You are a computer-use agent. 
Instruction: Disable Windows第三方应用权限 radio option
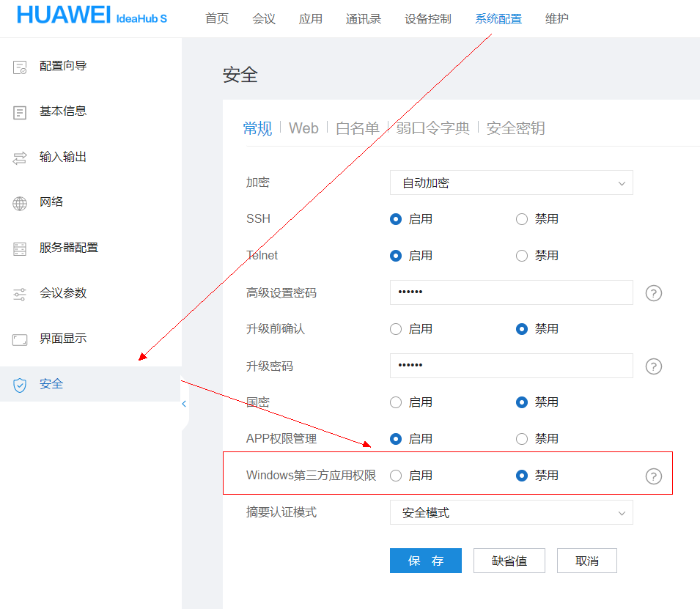522,476
